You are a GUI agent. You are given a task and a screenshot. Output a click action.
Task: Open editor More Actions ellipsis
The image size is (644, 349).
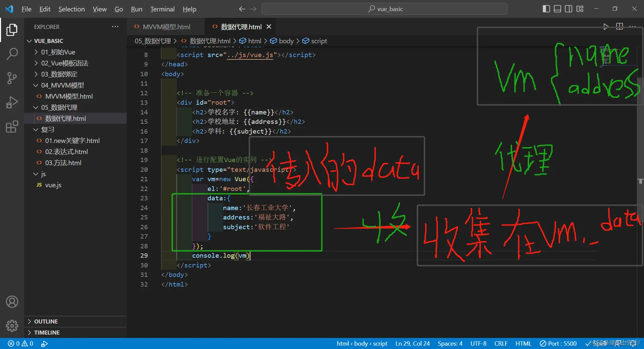coord(633,27)
